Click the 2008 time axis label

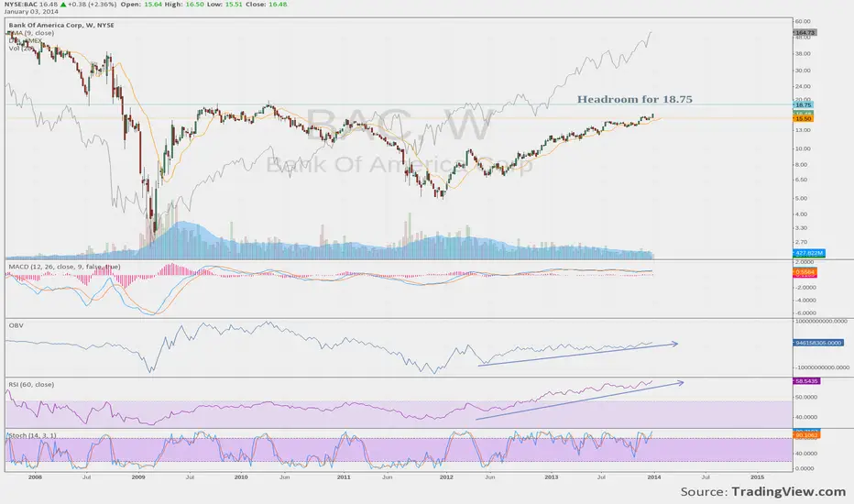coord(35,477)
